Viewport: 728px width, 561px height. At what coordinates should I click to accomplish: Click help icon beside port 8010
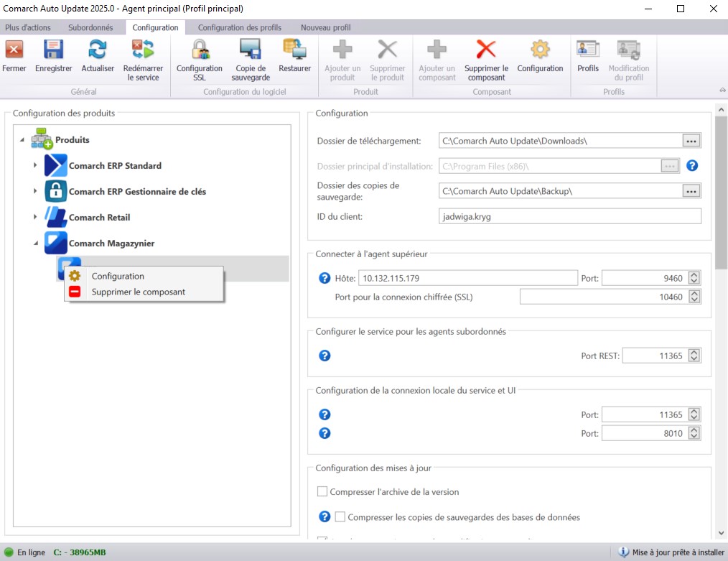[x=325, y=433]
